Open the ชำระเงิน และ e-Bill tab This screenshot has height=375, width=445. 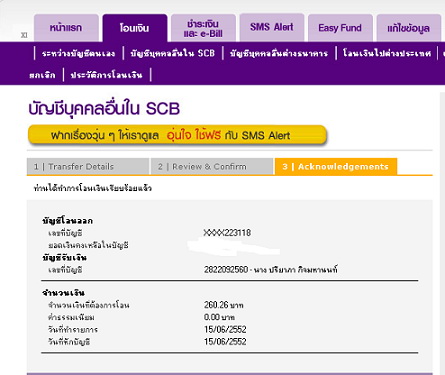[x=203, y=28]
